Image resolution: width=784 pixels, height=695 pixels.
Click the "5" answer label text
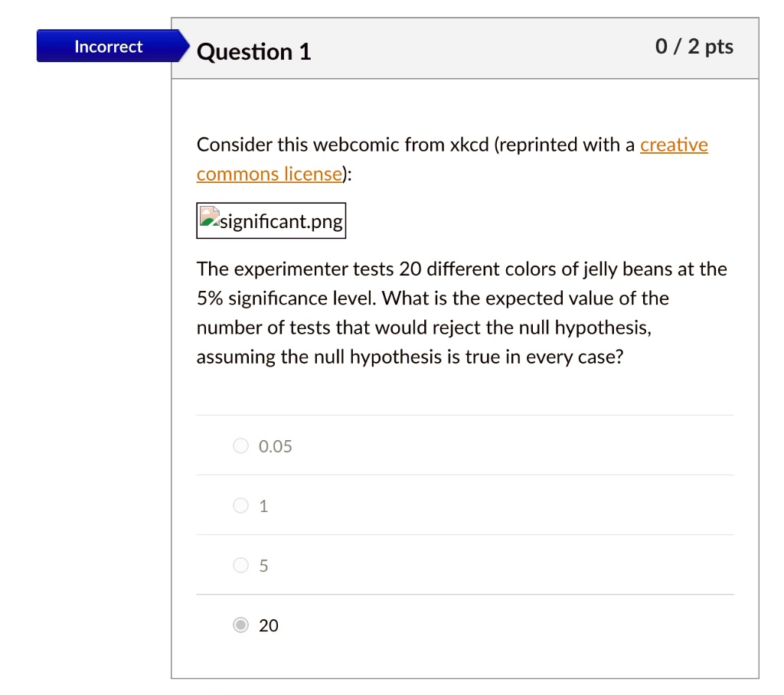point(264,566)
